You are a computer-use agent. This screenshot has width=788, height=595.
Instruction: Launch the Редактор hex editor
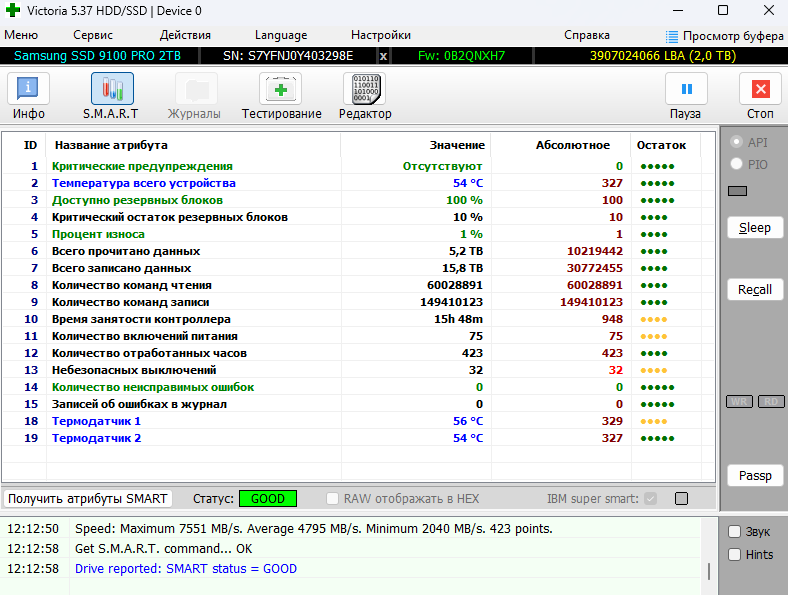(364, 88)
